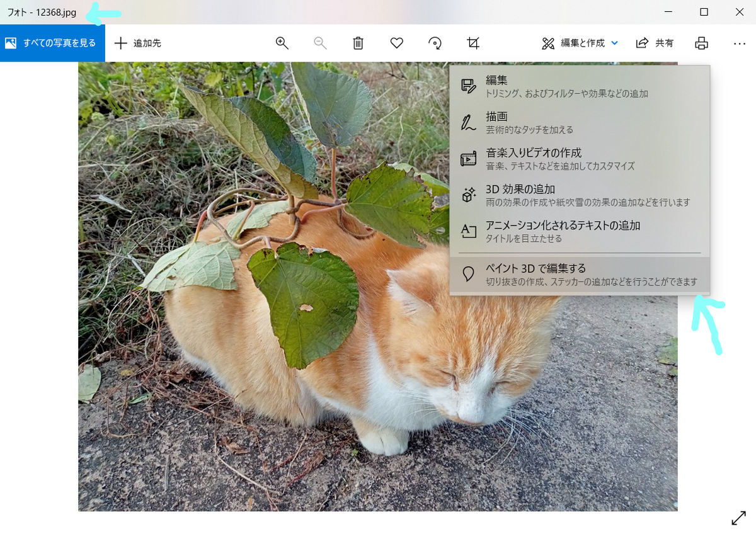Click the Paint 3D balloon icon
This screenshot has height=534, width=756.
[468, 274]
